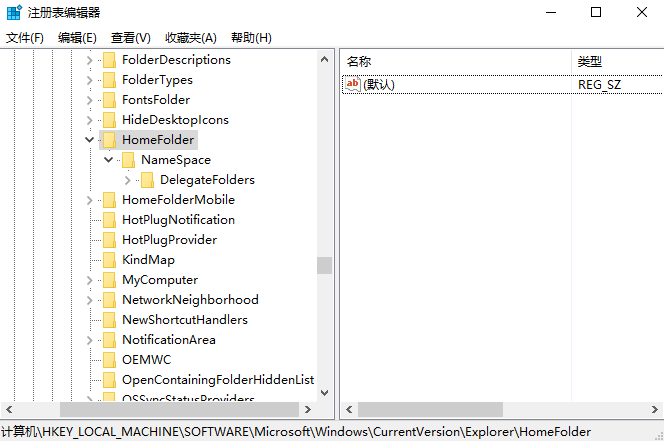Select the NameSpace key label
This screenshot has height=441, width=664.
(176, 160)
